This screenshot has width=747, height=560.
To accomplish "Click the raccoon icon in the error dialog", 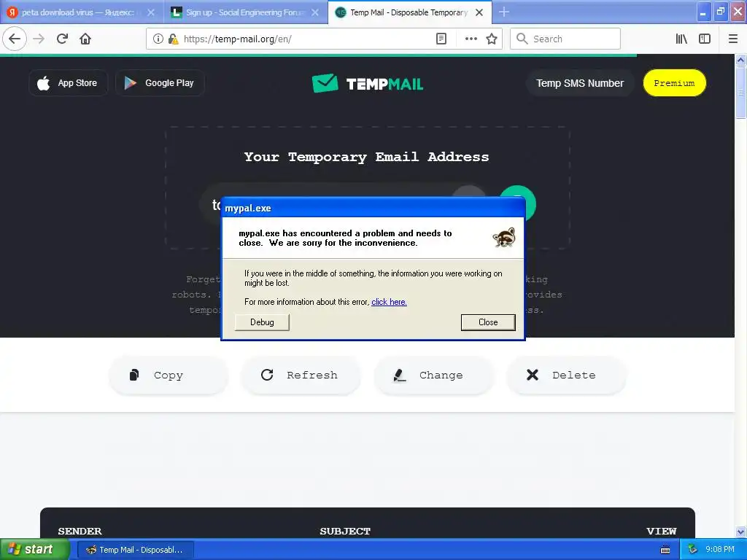I will pos(504,237).
